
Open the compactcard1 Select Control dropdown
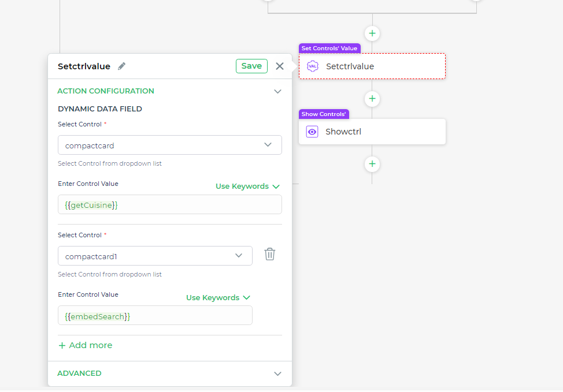pyautogui.click(x=155, y=256)
